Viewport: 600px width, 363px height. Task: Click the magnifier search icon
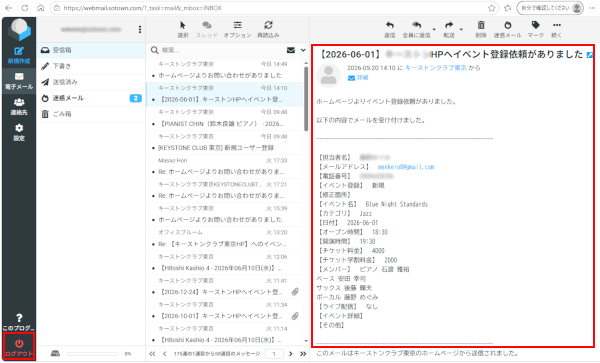[155, 50]
